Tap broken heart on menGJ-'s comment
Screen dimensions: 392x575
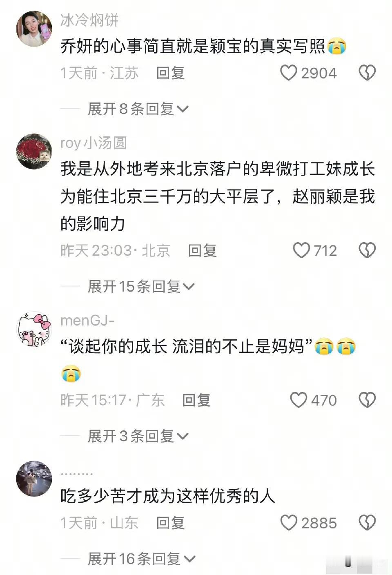coord(367,400)
